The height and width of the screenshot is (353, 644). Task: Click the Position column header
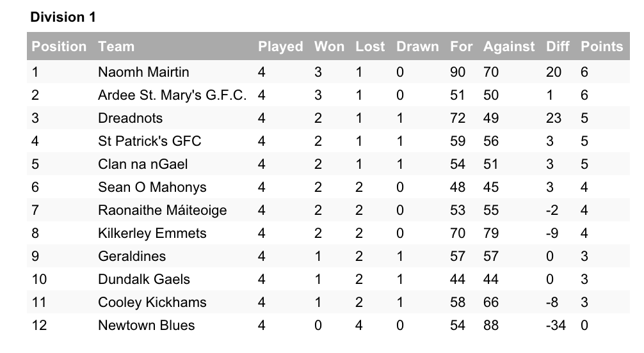59,47
